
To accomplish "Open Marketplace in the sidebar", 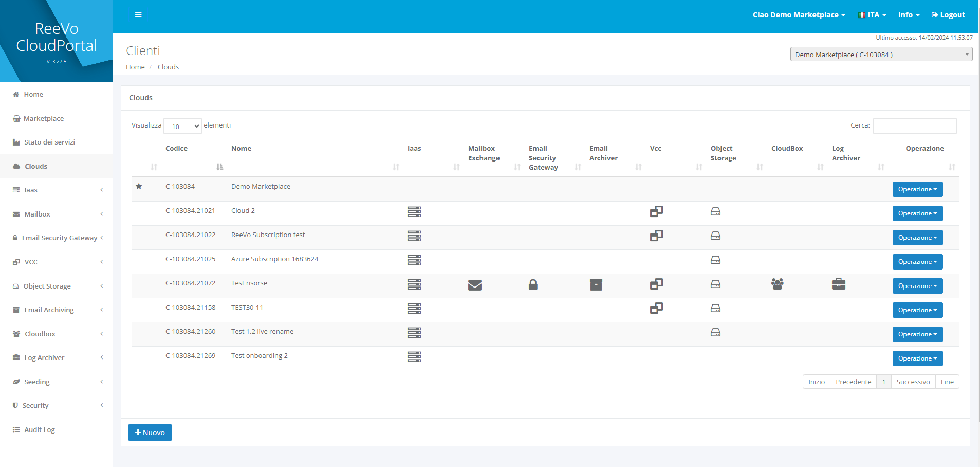I will 57,118.
